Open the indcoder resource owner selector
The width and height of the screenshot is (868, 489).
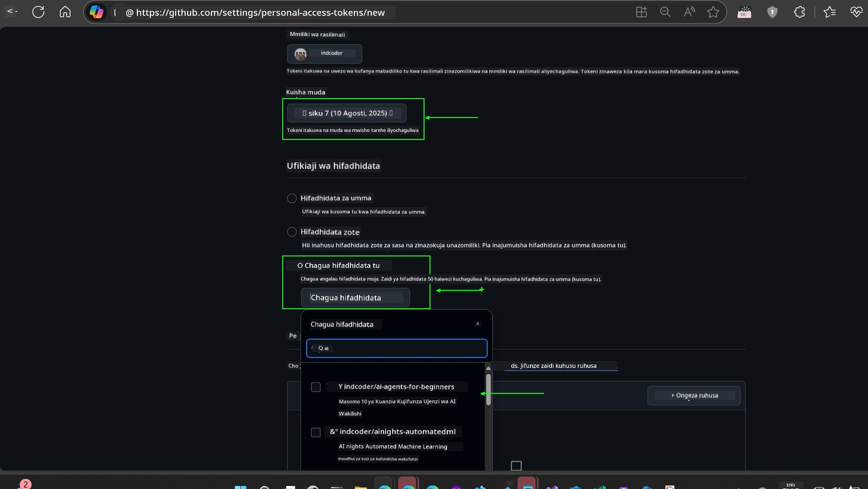(x=324, y=54)
